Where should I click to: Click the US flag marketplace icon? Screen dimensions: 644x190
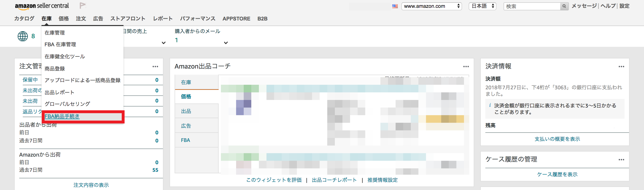click(x=395, y=6)
